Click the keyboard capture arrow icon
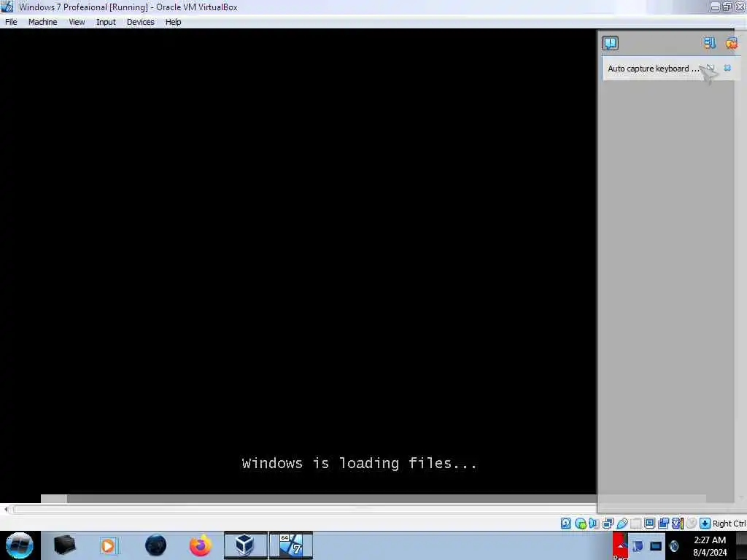The height and width of the screenshot is (560, 747). tap(705, 524)
